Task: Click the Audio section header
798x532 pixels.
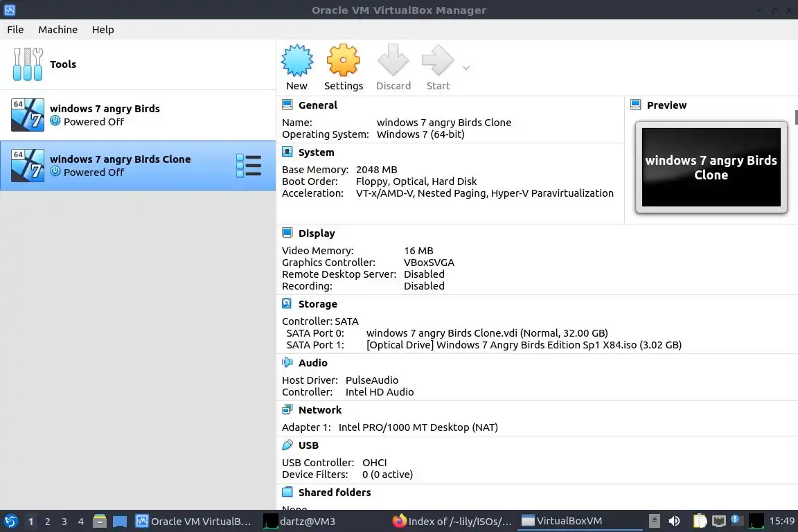Action: (312, 362)
